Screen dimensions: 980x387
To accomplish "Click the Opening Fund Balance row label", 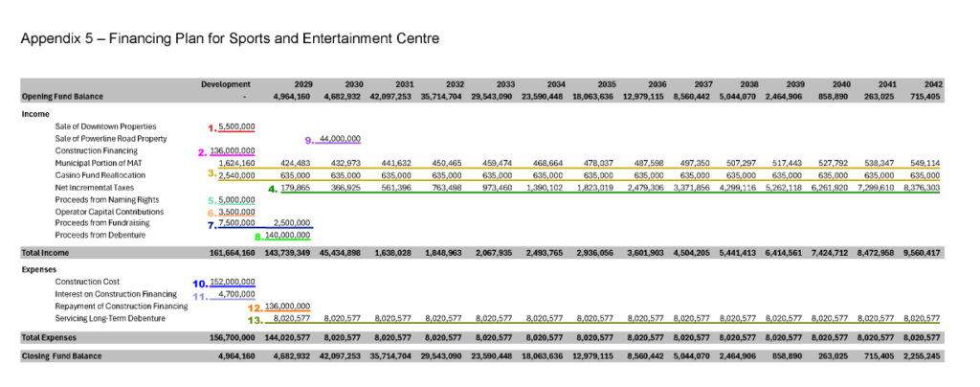I will click(x=62, y=97).
